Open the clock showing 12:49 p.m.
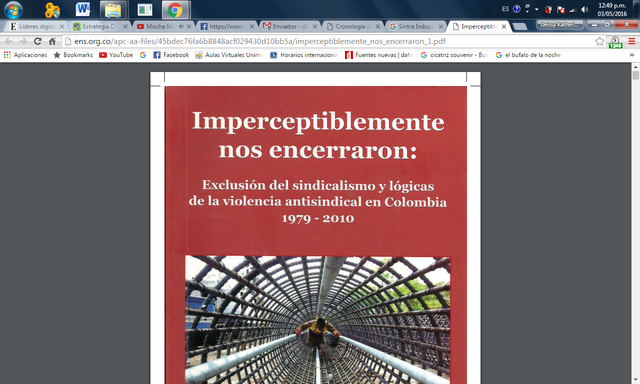Viewport: 640px width, 384px height. coord(612,9)
